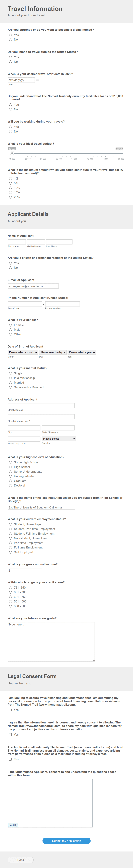Select No for travel outside the United States
The height and width of the screenshot is (868, 133).
(10, 62)
